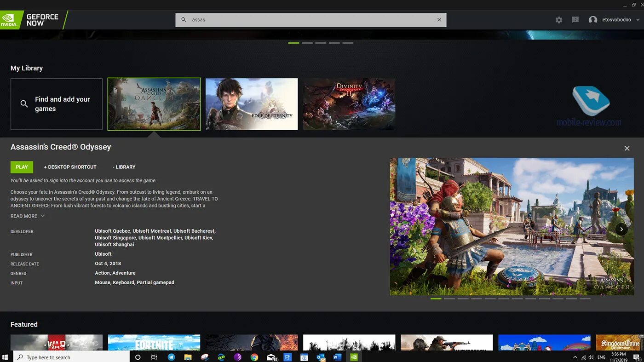Open the feedback speech bubble icon
Screen dimensions: 644x362
575,20
